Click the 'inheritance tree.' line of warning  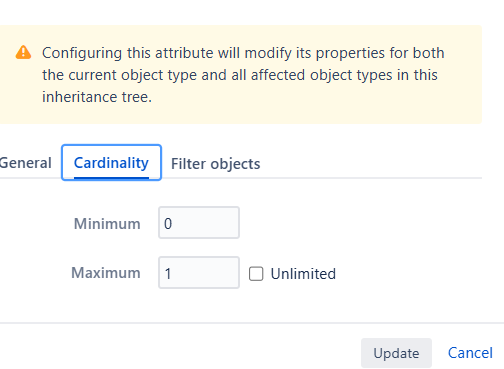97,97
